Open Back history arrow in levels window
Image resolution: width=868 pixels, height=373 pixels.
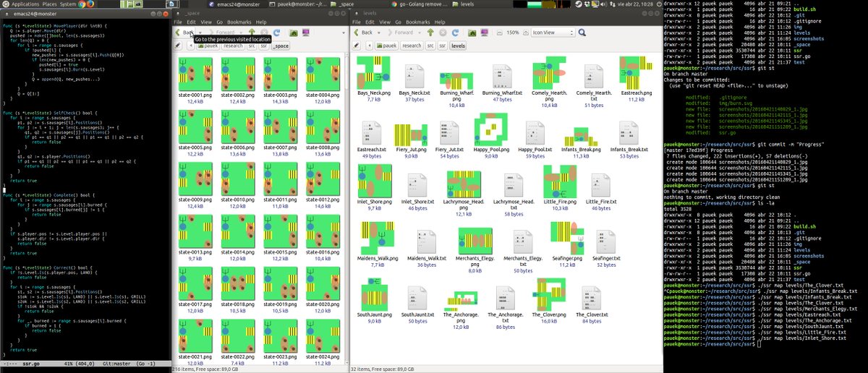[x=379, y=33]
